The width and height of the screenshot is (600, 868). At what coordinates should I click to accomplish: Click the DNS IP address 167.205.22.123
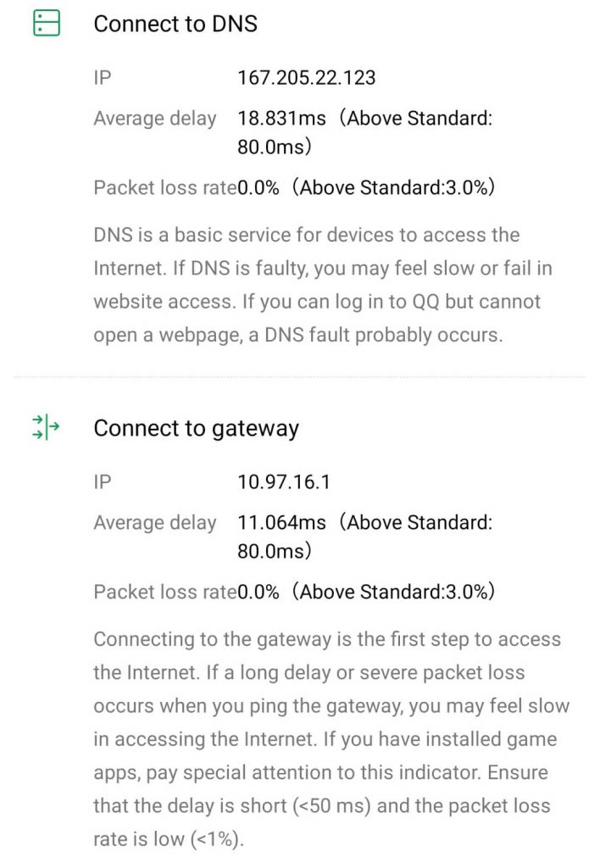pos(307,78)
